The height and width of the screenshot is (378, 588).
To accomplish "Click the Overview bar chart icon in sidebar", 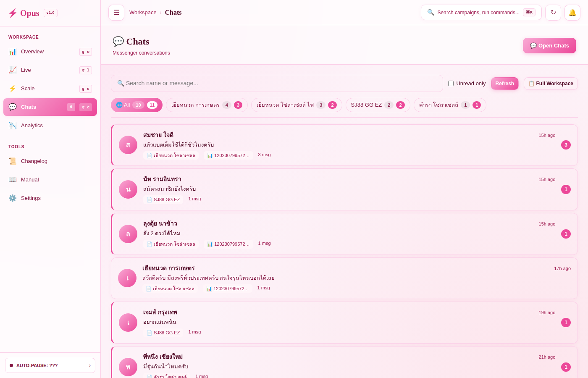I will coord(13,52).
